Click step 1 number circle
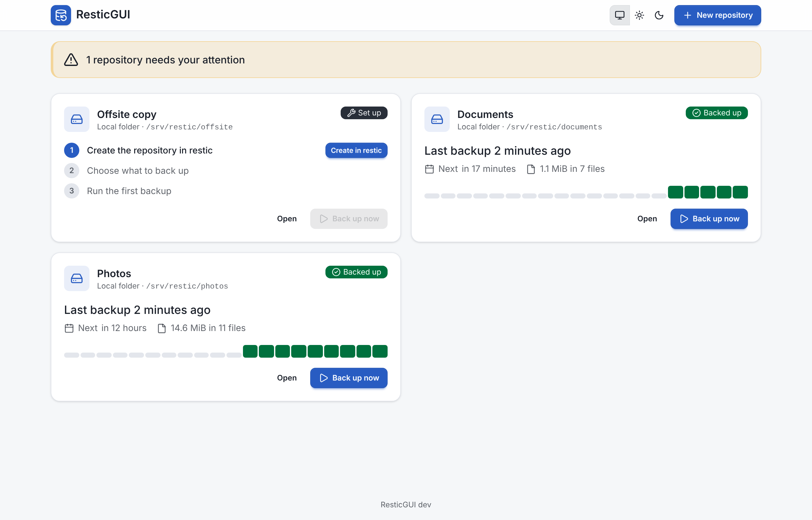This screenshot has height=520, width=812. point(72,150)
